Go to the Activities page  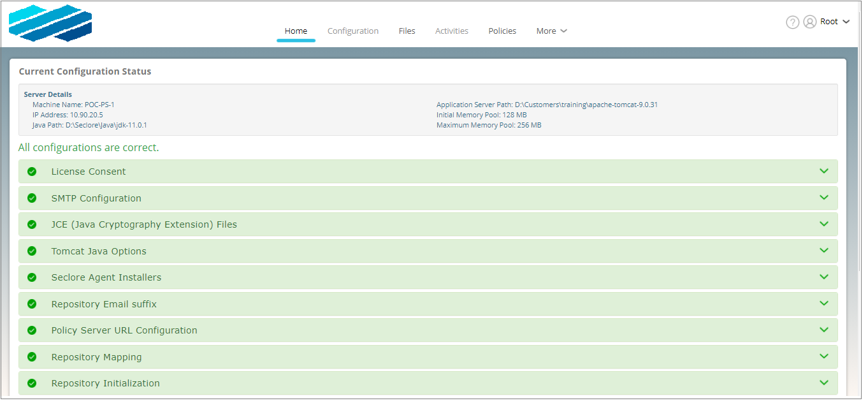pyautogui.click(x=451, y=31)
